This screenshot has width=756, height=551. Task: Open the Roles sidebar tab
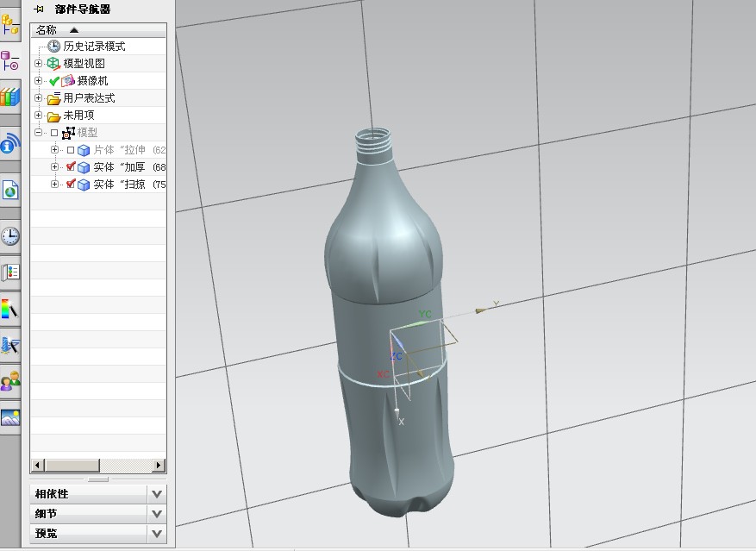tap(9, 381)
